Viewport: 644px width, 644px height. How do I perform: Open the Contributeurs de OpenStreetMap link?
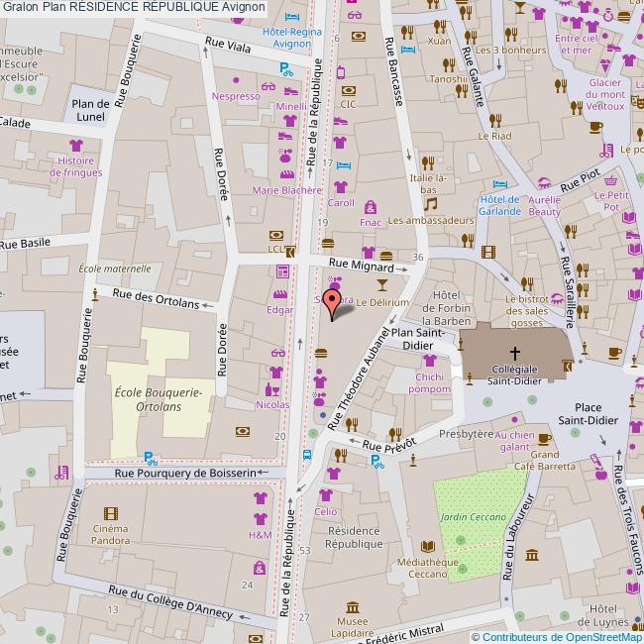click(x=563, y=637)
